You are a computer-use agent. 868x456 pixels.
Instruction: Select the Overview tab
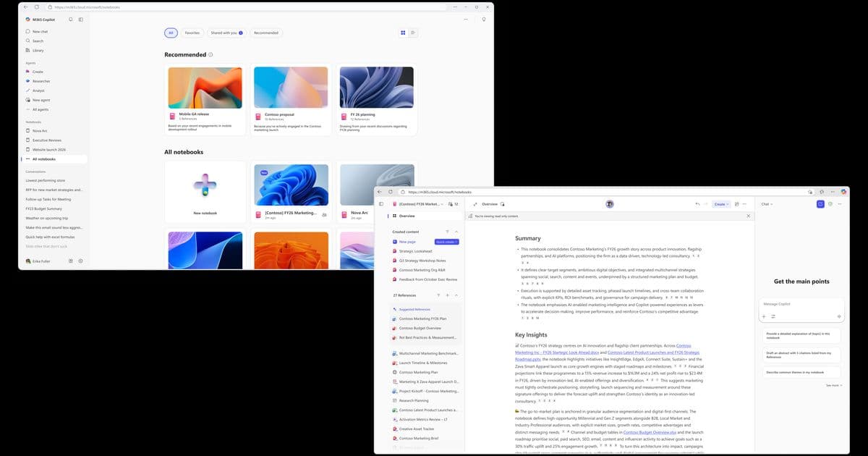pos(490,204)
